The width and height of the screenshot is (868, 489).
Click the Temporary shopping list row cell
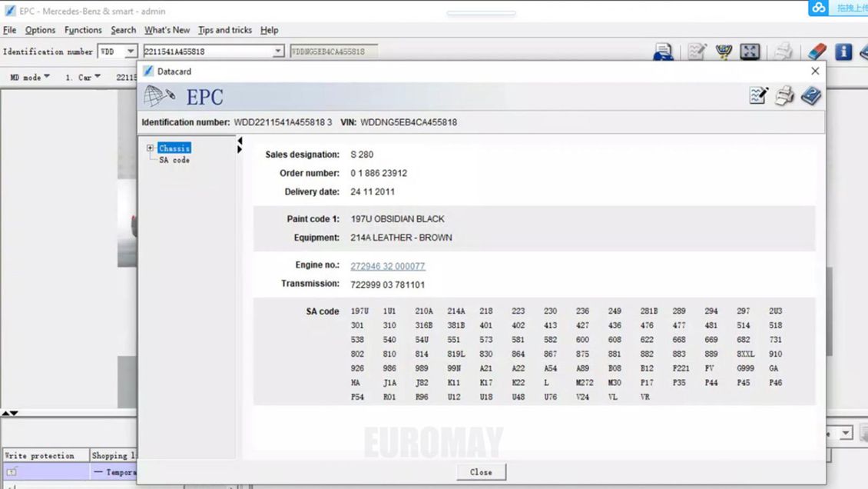click(x=114, y=472)
